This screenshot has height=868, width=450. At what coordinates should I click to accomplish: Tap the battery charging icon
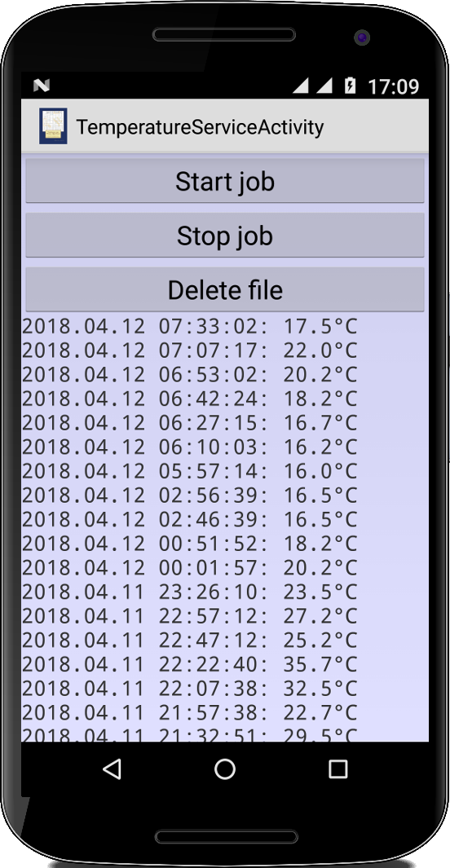(350, 86)
